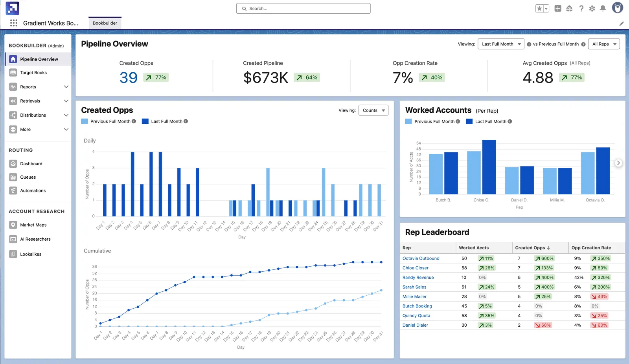Click the AI Researchers sidebar icon
The height and width of the screenshot is (364, 629).
(x=13, y=239)
